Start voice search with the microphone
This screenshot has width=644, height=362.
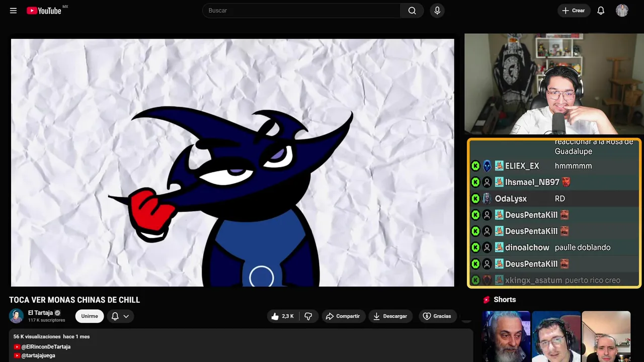pos(437,11)
